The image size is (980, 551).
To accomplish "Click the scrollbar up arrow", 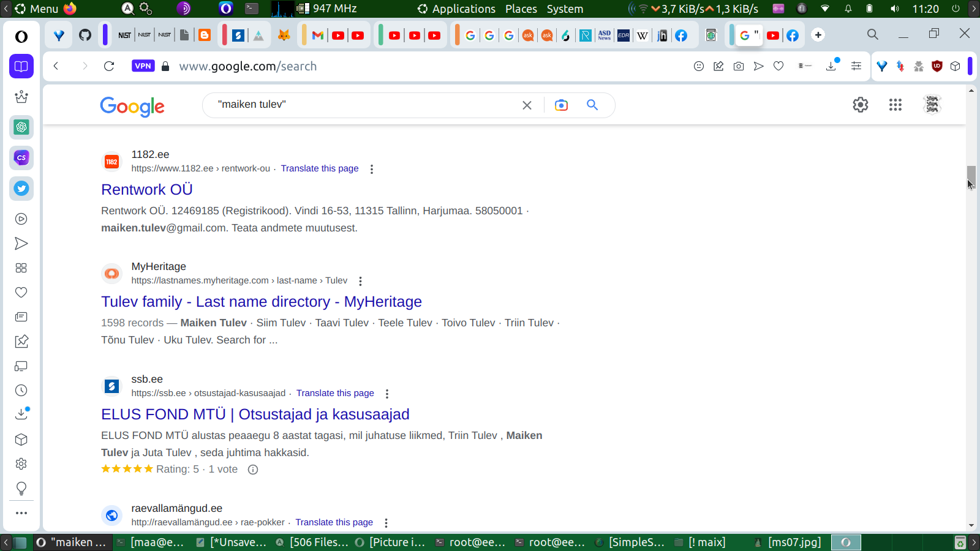I will (x=971, y=91).
